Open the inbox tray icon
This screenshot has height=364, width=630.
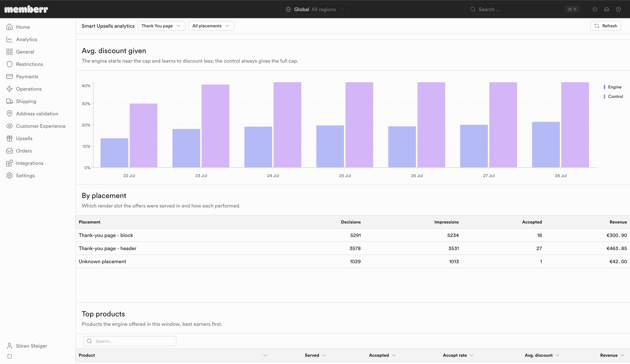click(x=606, y=9)
